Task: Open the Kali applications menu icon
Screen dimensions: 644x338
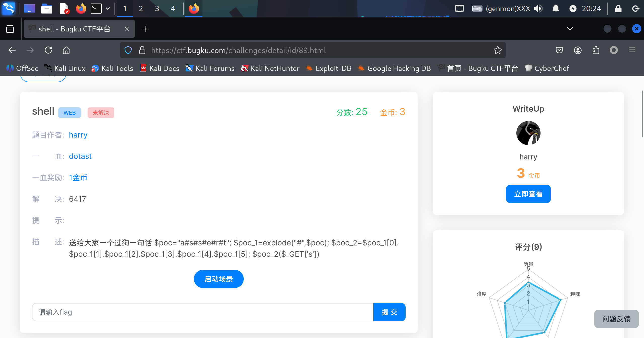Action: [9, 9]
